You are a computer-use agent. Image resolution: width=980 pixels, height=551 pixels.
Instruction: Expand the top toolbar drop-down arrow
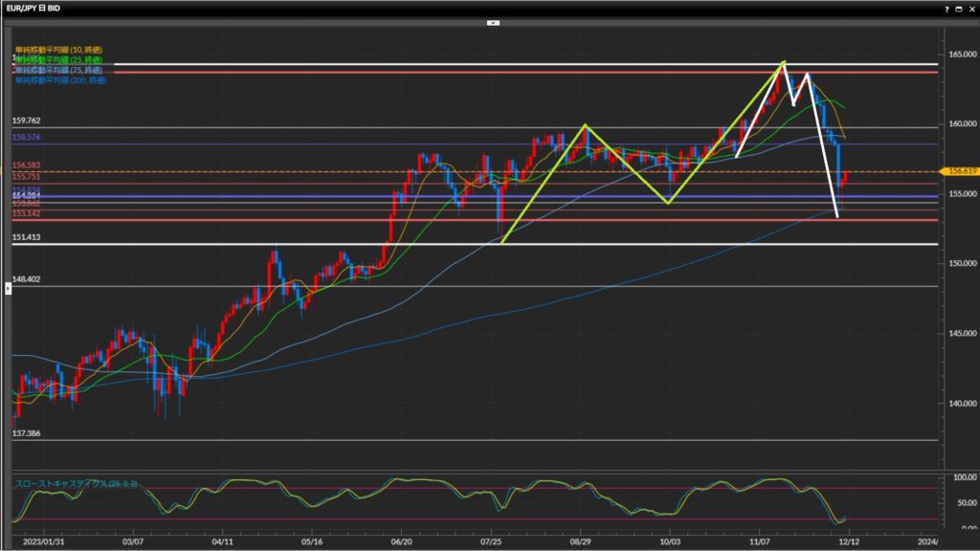tap(492, 22)
